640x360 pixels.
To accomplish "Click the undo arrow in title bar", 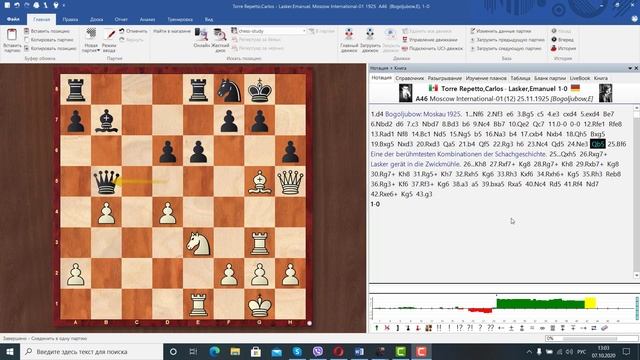I will pyautogui.click(x=17, y=5).
